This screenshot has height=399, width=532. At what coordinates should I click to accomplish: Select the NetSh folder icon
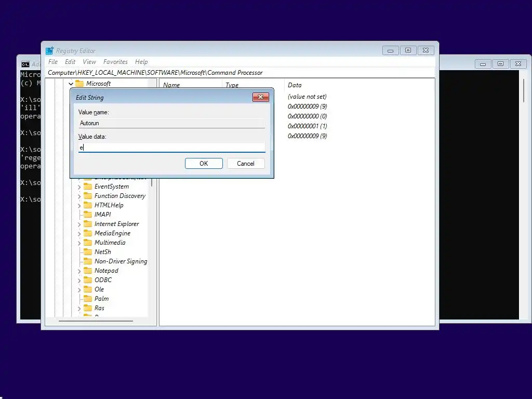pos(88,252)
